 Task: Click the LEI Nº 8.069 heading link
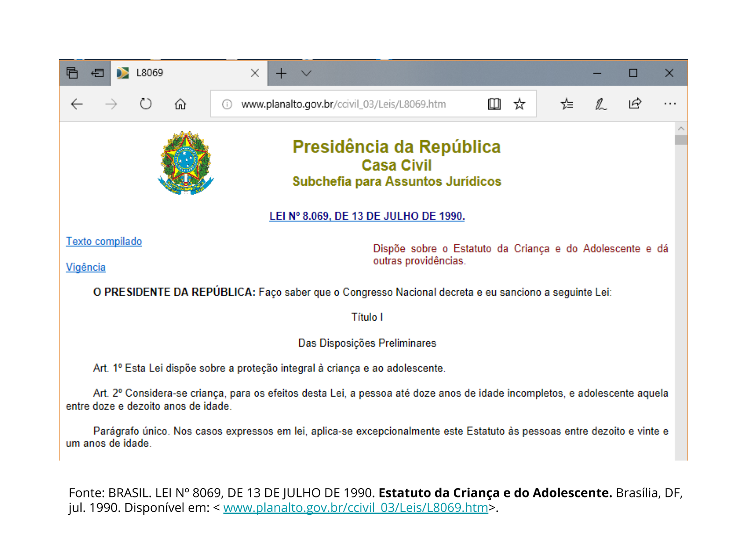tap(367, 216)
